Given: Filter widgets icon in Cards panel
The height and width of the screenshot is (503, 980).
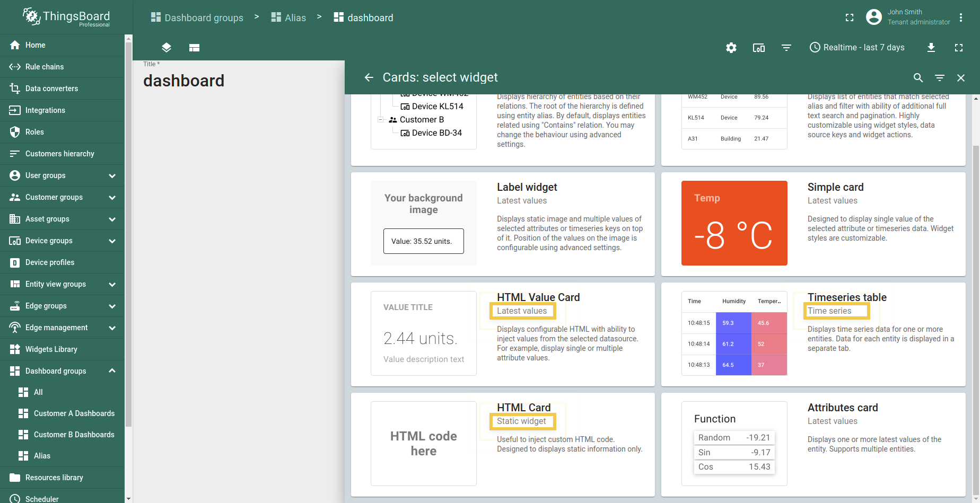Looking at the screenshot, I should pos(940,78).
